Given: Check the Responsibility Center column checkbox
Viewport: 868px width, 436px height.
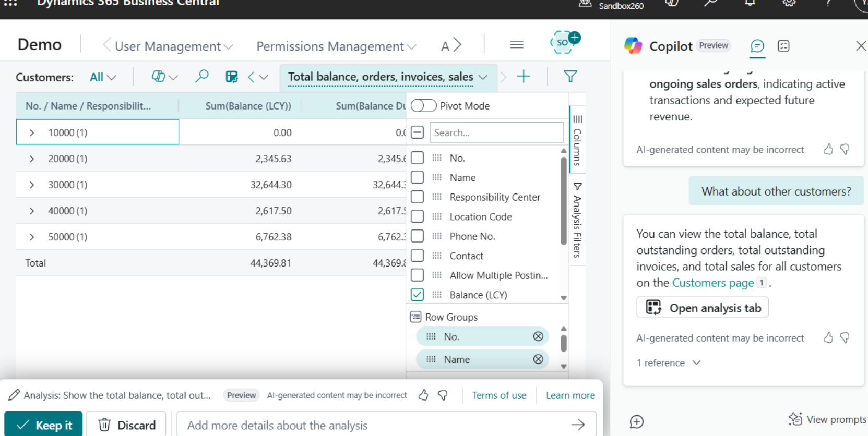Looking at the screenshot, I should pyautogui.click(x=417, y=197).
